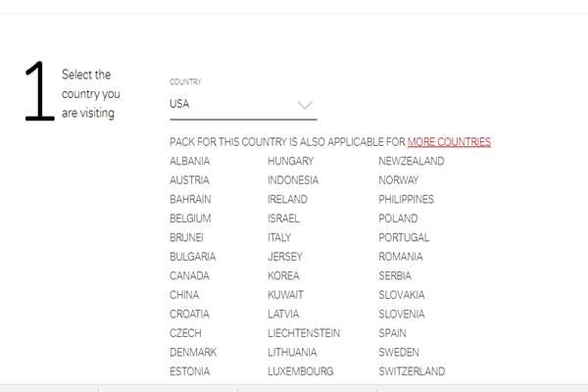Open the USA country selection box

point(242,104)
